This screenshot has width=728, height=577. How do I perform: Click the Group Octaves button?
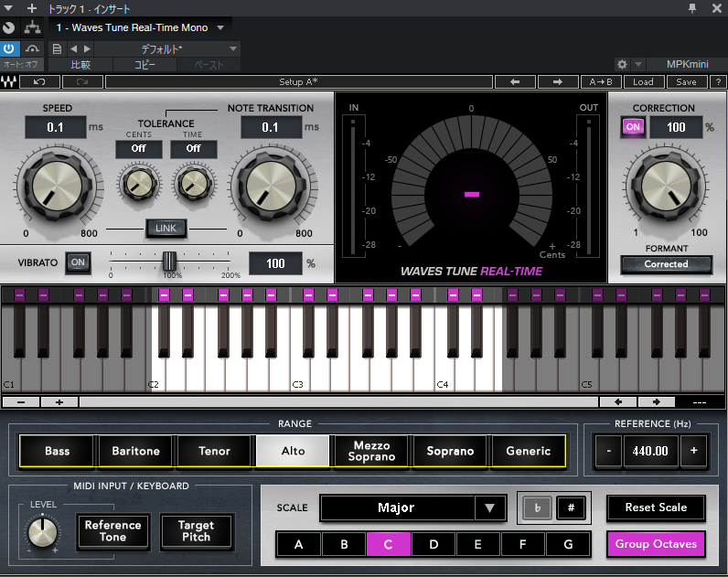[x=656, y=544]
